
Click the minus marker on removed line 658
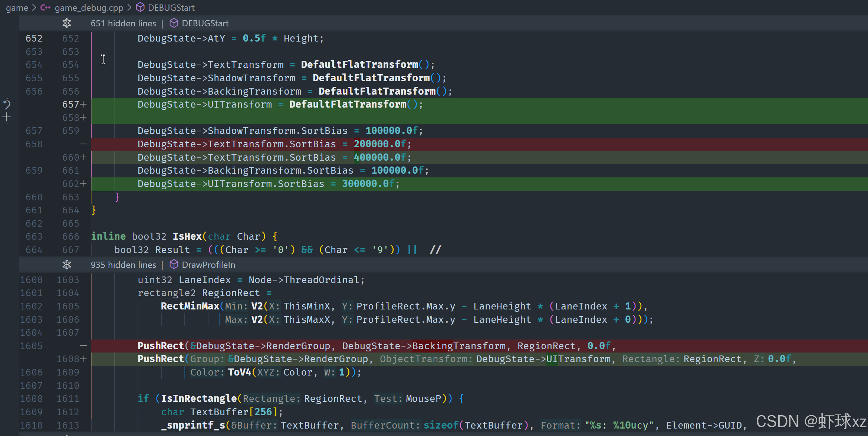click(x=83, y=144)
